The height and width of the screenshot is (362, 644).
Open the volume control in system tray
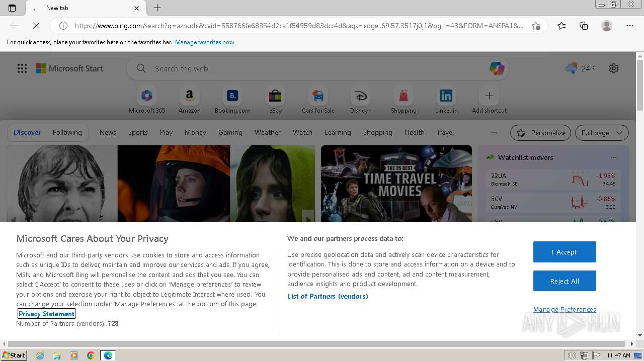pyautogui.click(x=572, y=355)
